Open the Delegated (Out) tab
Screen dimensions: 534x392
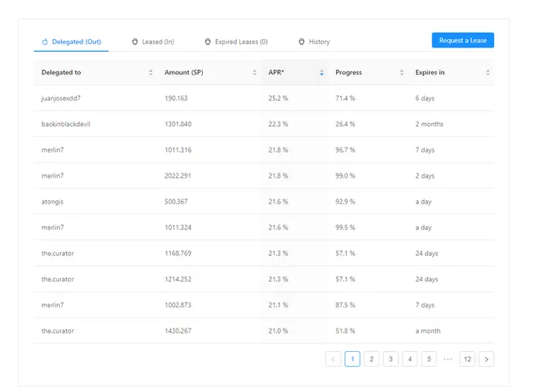coord(71,42)
